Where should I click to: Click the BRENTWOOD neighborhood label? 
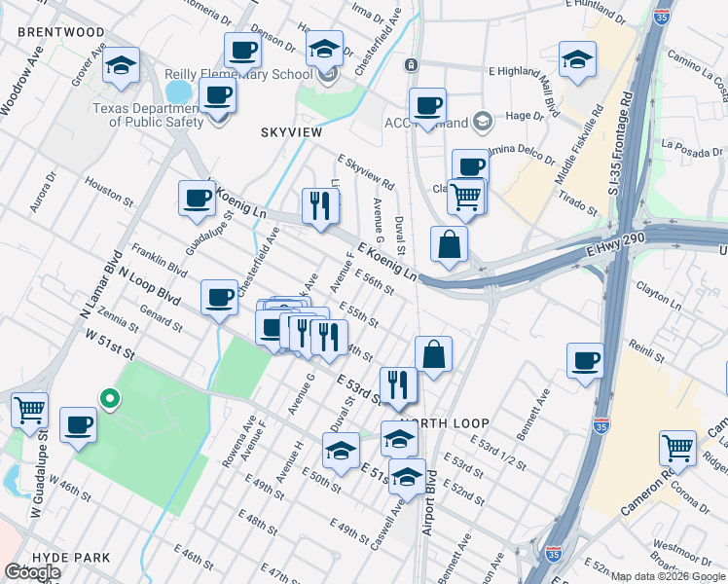[x=61, y=32]
